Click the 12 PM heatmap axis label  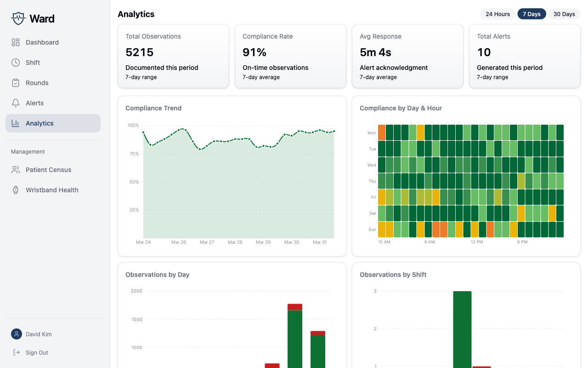[477, 242]
